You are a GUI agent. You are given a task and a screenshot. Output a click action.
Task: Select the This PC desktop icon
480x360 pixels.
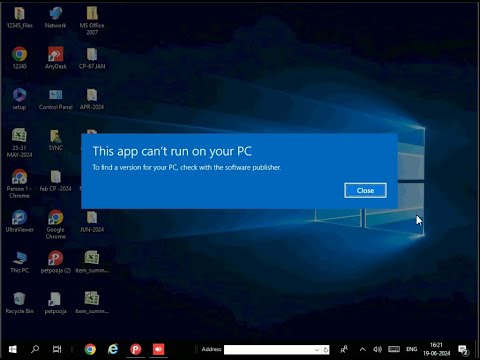(x=19, y=262)
